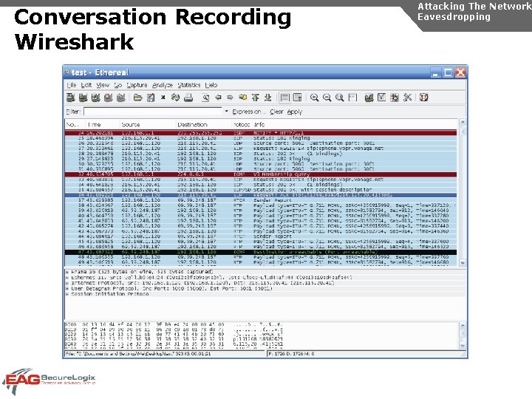The image size is (532, 399).
Task: Jump to the last packet icon
Action: [x=268, y=98]
